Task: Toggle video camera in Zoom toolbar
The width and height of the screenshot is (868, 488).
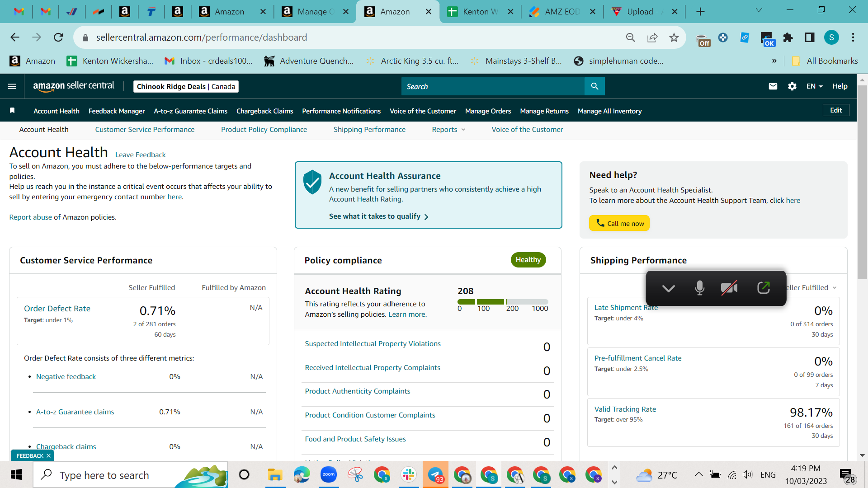Action: point(729,288)
